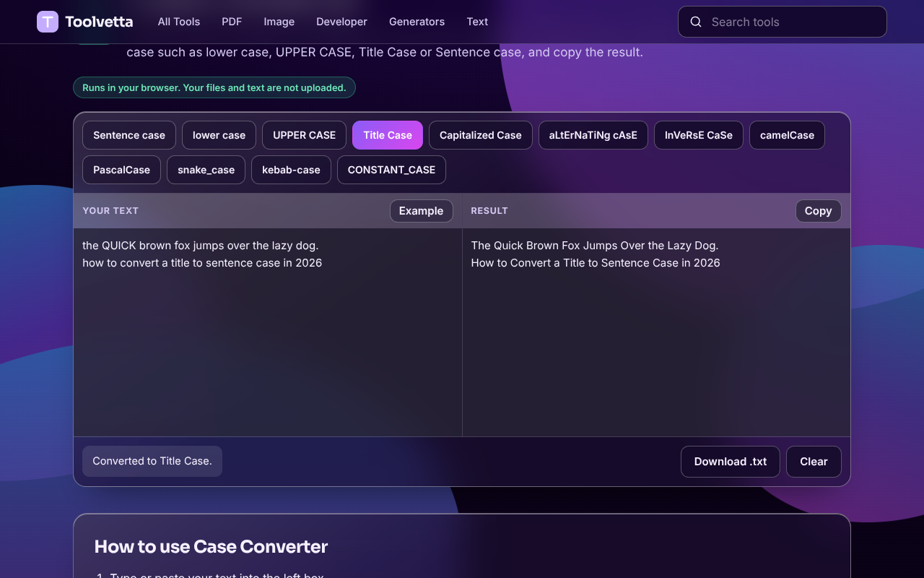Choose the PascalCase conversion
This screenshot has height=578, width=924.
(122, 170)
